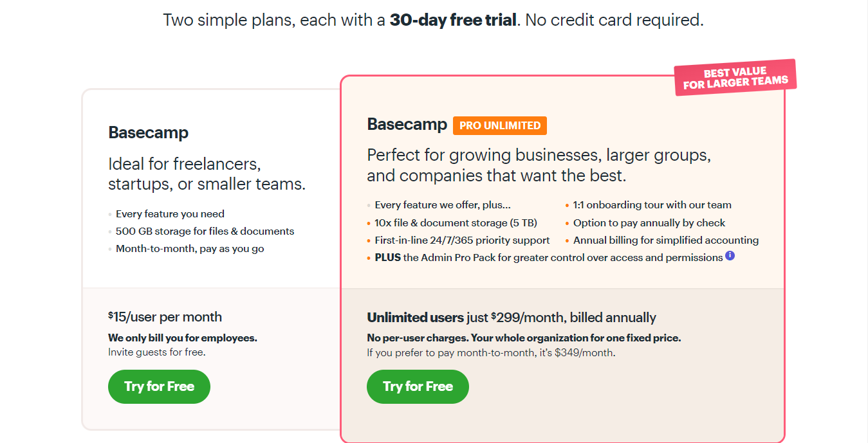868x443 pixels.
Task: Click the Month-to-month, pay as you go bullet
Action: click(x=190, y=249)
